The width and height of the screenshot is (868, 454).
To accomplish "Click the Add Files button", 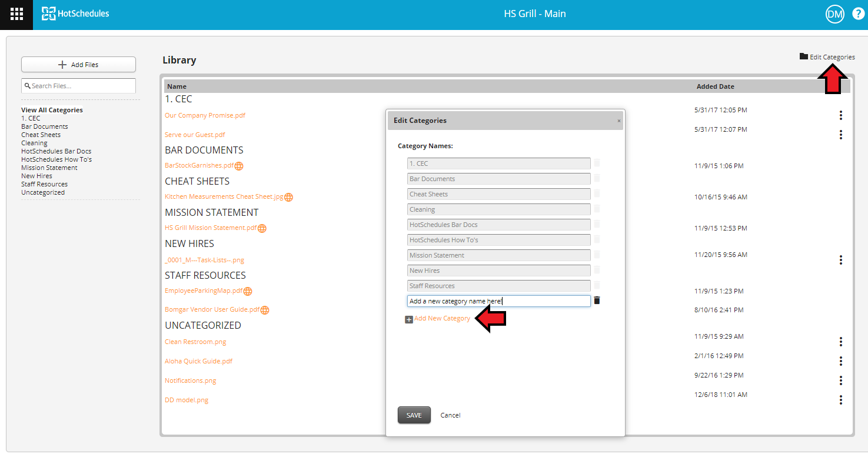I will [x=78, y=65].
